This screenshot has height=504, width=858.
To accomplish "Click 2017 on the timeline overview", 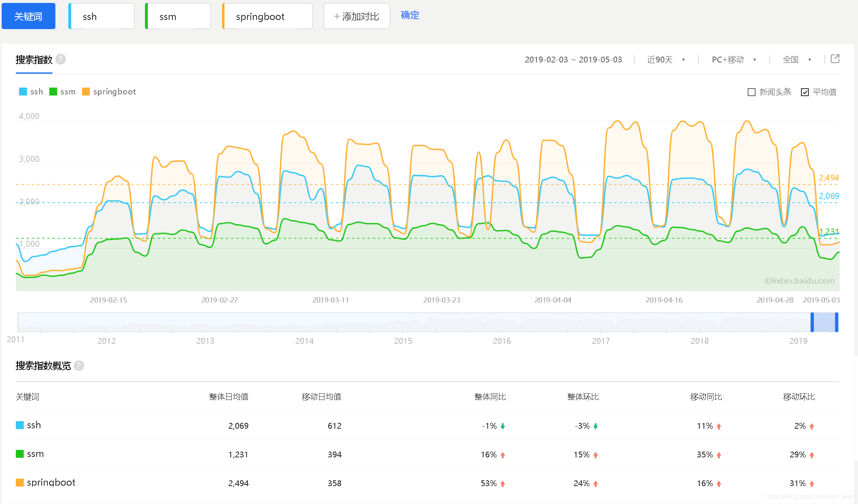I will click(601, 341).
